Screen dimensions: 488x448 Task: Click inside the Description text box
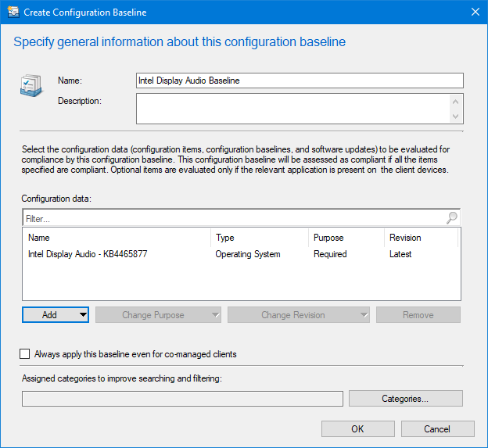pos(292,109)
